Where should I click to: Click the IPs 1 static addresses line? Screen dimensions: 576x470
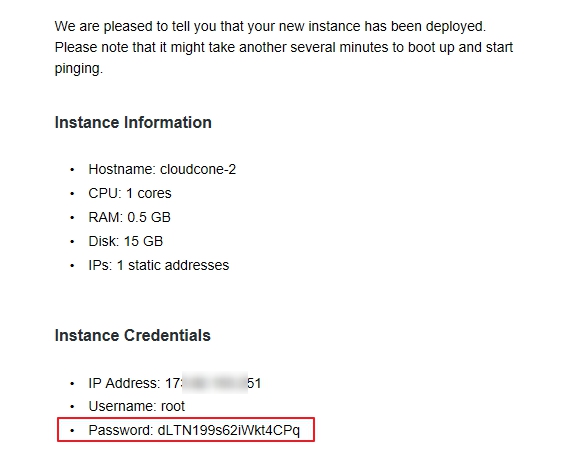click(159, 265)
